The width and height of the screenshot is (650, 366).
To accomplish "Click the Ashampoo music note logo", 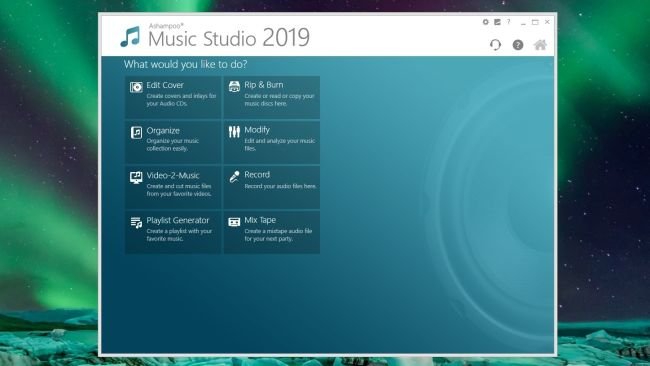I will pos(130,36).
